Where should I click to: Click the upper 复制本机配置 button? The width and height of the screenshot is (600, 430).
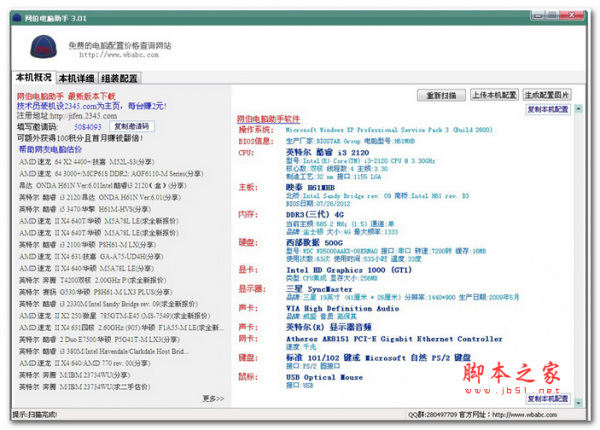(x=548, y=109)
